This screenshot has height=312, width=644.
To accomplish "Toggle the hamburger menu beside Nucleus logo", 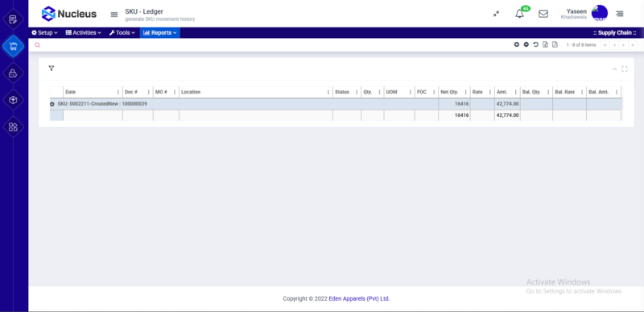I will (x=114, y=15).
